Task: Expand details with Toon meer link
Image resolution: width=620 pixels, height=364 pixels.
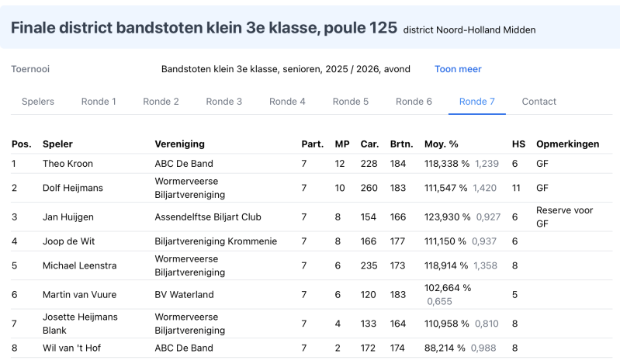Action: click(x=458, y=69)
